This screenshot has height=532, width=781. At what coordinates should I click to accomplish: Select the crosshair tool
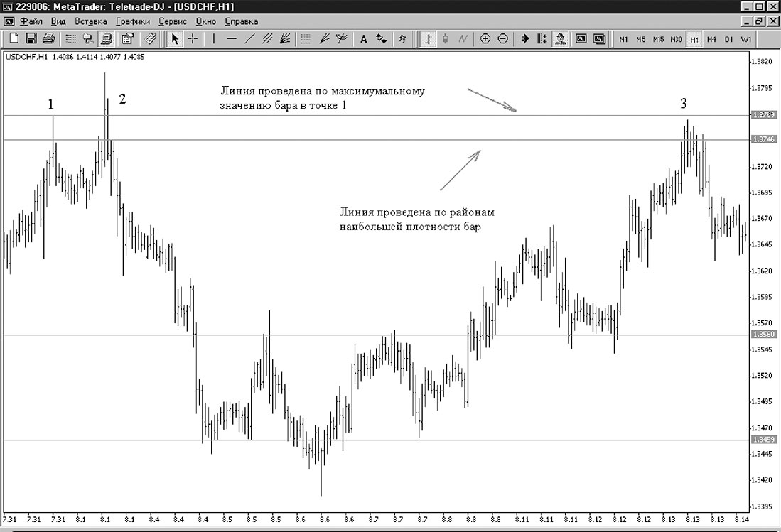193,38
